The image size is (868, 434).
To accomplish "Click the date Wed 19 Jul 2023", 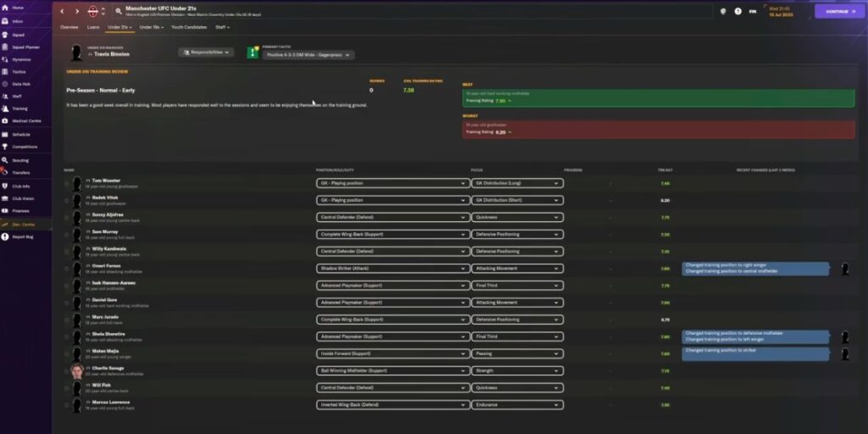I will [x=781, y=12].
